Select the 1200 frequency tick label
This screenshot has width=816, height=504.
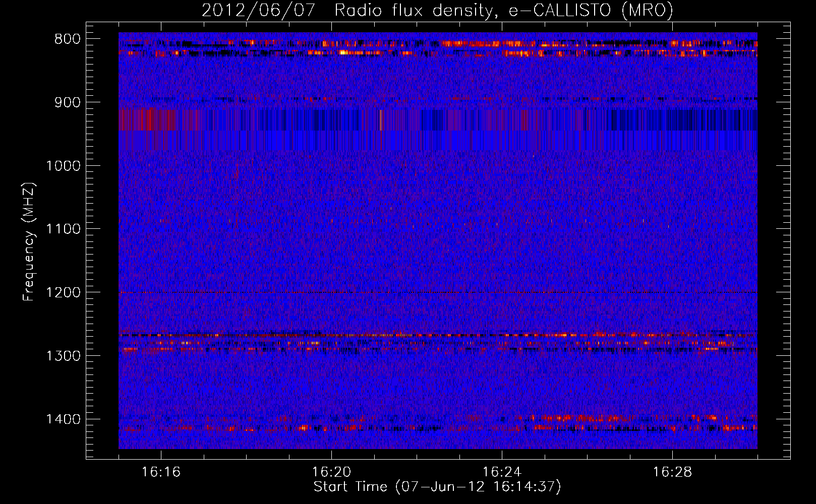[x=63, y=292]
